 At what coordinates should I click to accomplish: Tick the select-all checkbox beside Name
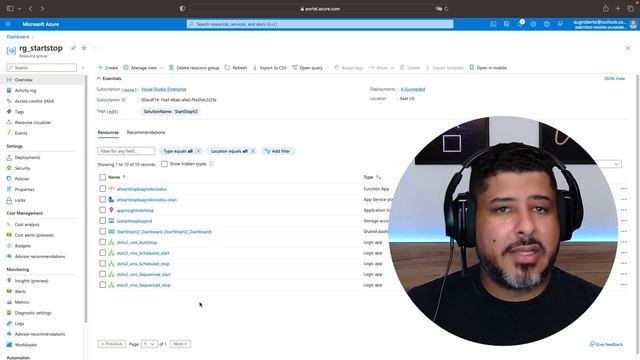[102, 177]
